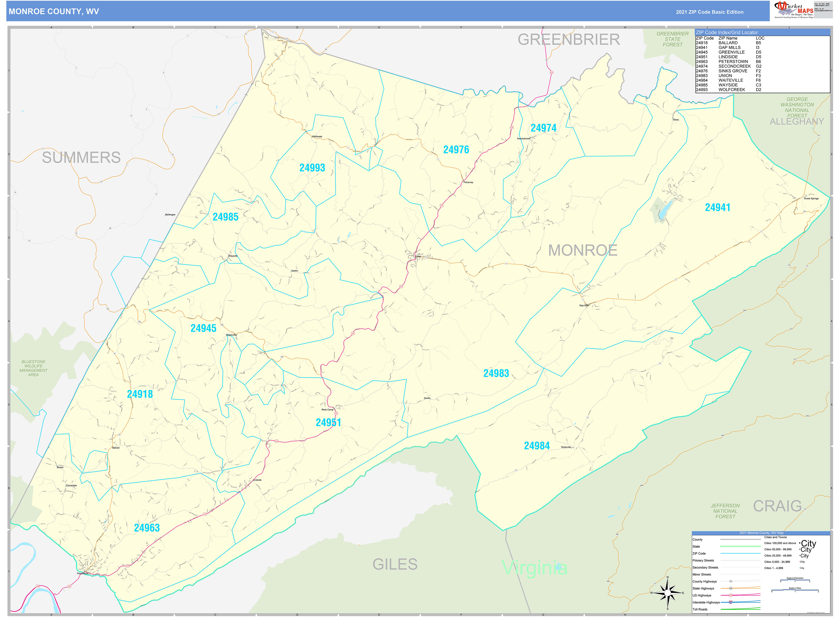This screenshot has height=617, width=840.
Task: Click the 24976 ZIP label on the map
Action: pyautogui.click(x=456, y=150)
